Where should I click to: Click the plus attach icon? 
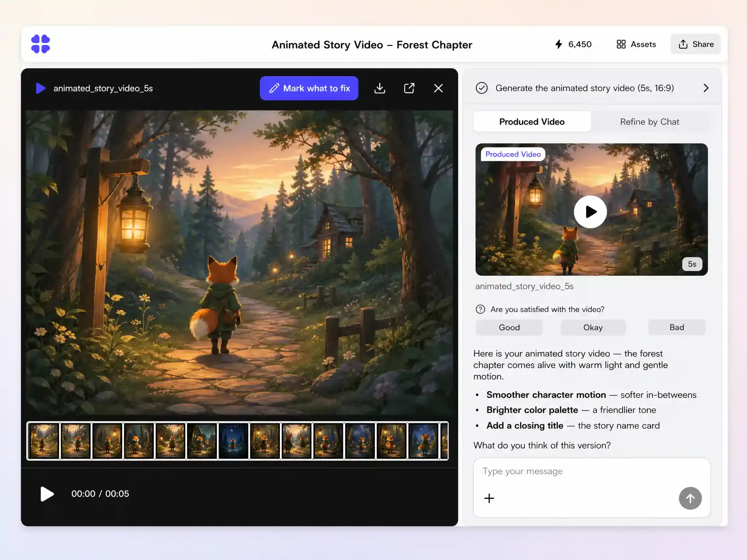point(489,498)
